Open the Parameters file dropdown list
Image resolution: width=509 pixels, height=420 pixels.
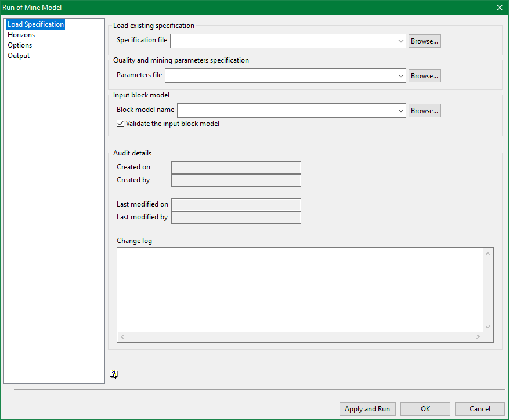401,76
